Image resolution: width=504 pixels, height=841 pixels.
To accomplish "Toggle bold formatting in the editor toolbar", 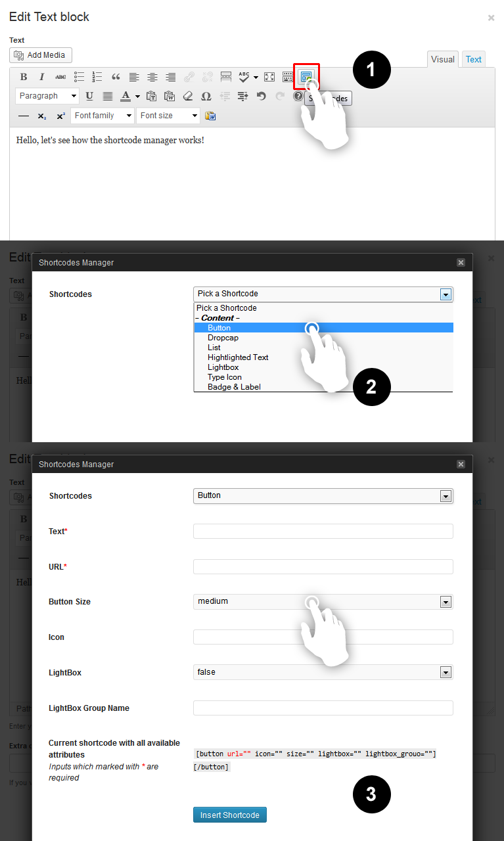I will [24, 77].
